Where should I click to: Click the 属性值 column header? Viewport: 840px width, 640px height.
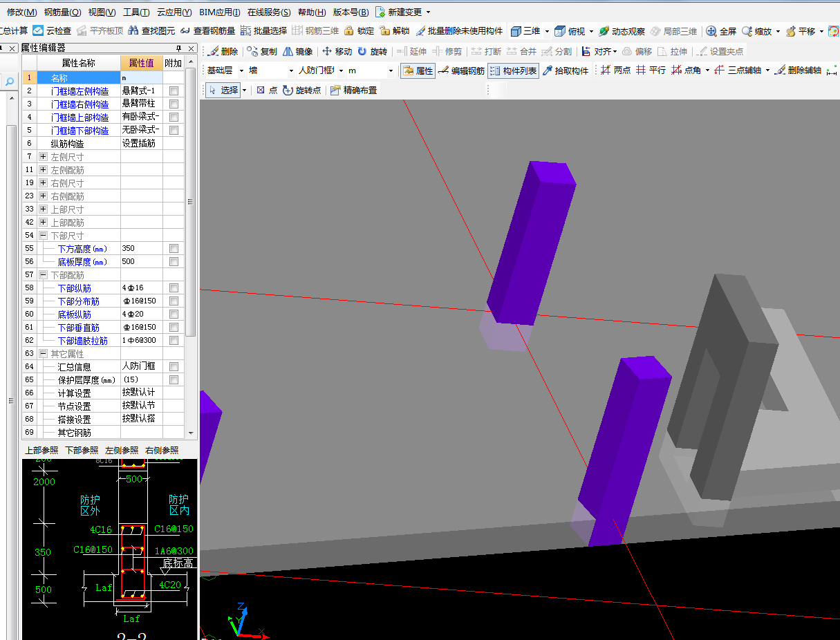coord(142,63)
